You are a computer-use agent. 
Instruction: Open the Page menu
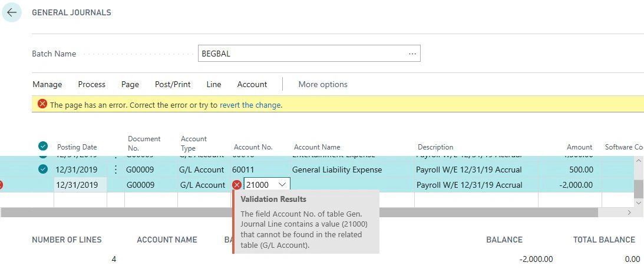(130, 85)
